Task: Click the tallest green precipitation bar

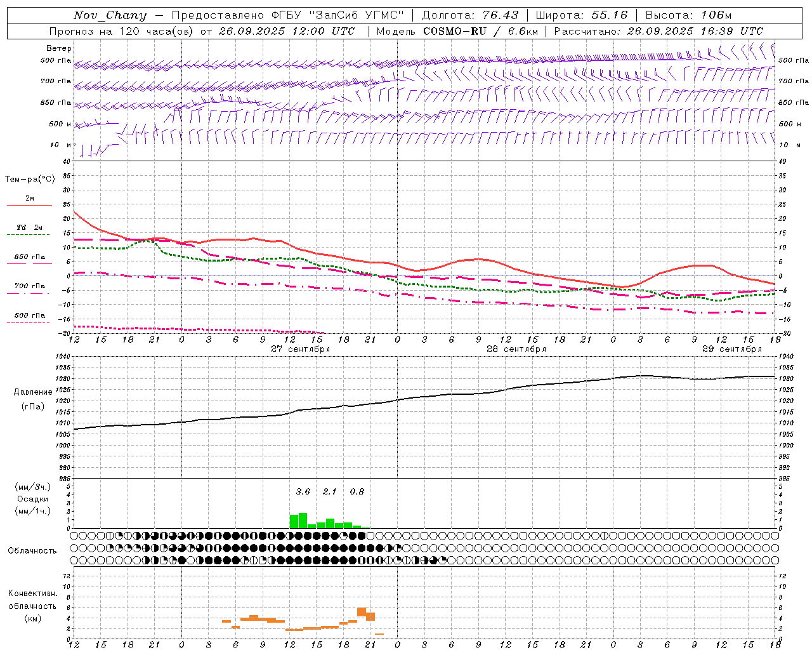Action: tap(303, 521)
